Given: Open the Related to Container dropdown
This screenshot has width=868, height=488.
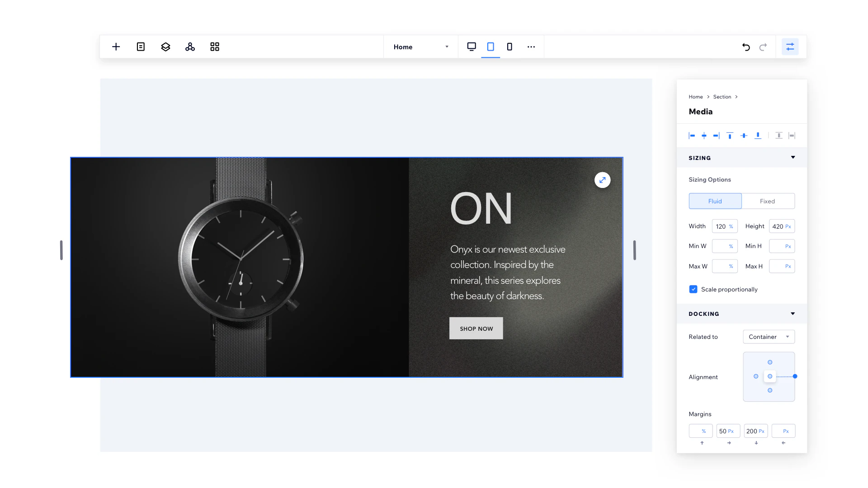Looking at the screenshot, I should tap(769, 337).
